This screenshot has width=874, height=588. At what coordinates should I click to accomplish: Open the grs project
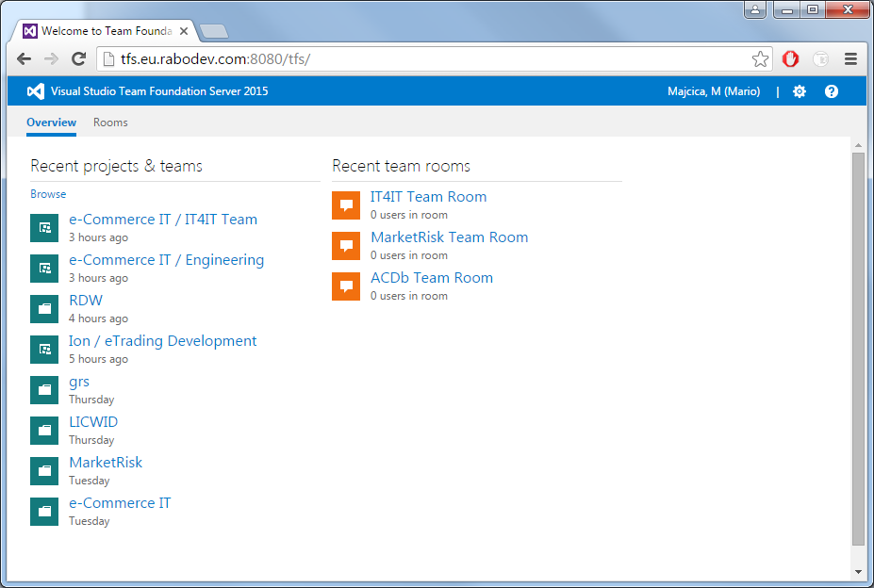click(78, 383)
